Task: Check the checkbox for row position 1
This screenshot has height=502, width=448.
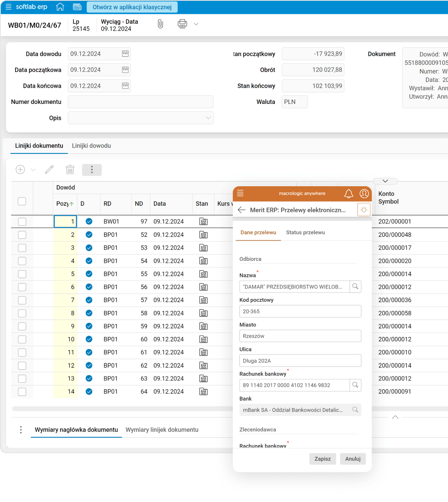Action: click(22, 221)
